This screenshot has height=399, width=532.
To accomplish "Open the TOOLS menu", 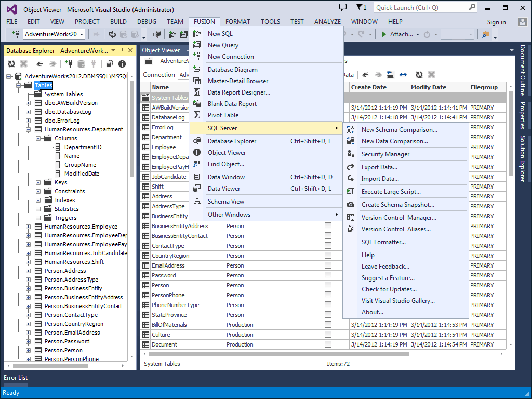I will tap(270, 22).
